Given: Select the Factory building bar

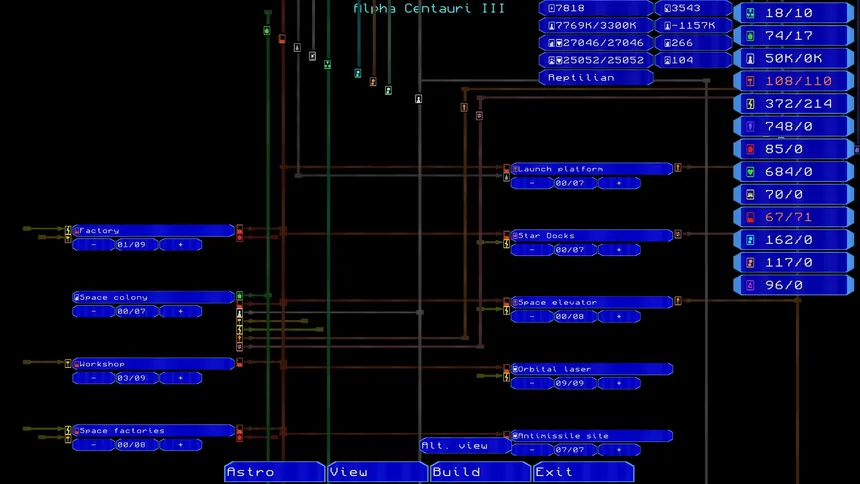Looking at the screenshot, I should tap(154, 230).
